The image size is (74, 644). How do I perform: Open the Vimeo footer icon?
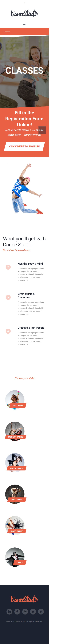pyautogui.click(x=41, y=612)
